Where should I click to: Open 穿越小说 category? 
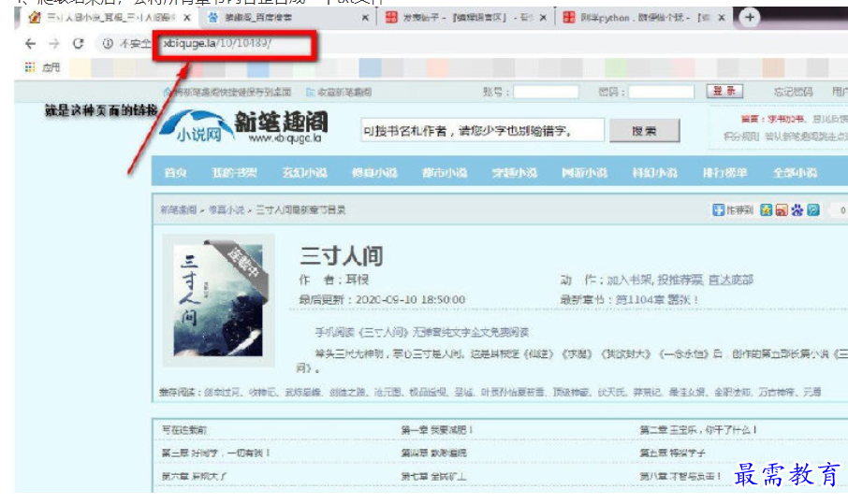pyautogui.click(x=514, y=173)
